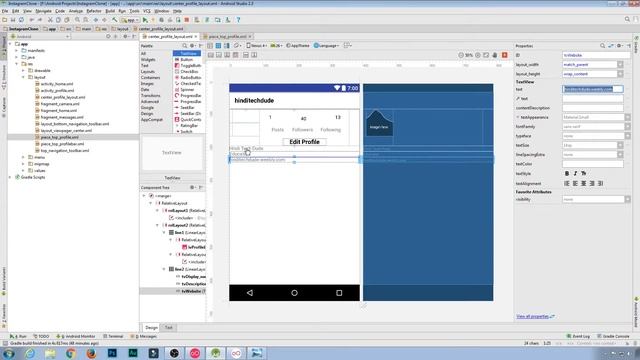Expand Gradle Scripts node

pyautogui.click(x=10, y=177)
